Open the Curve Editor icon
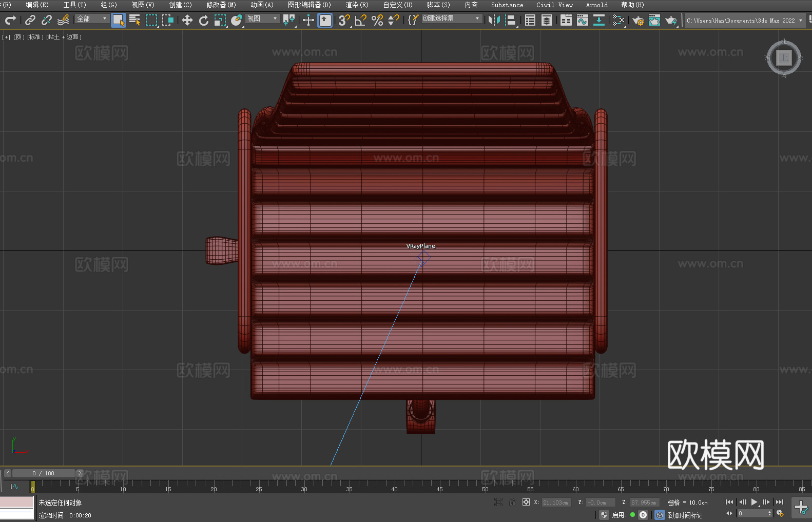 tap(583, 20)
